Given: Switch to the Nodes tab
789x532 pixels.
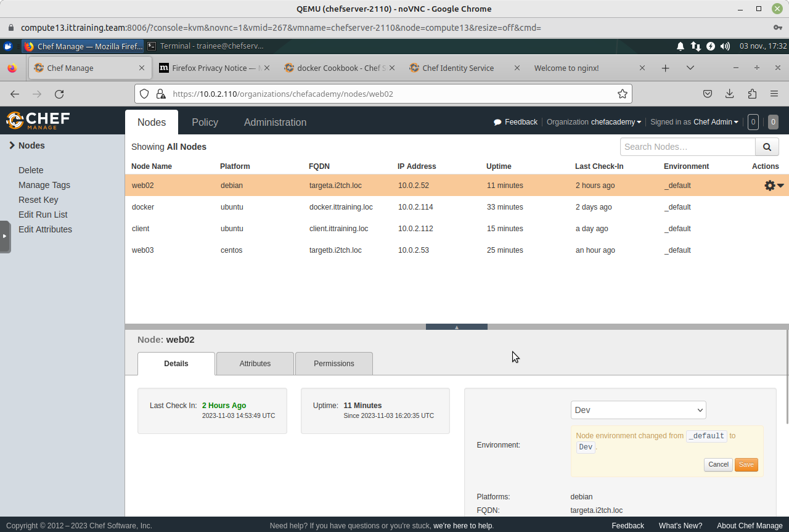Looking at the screenshot, I should [152, 122].
